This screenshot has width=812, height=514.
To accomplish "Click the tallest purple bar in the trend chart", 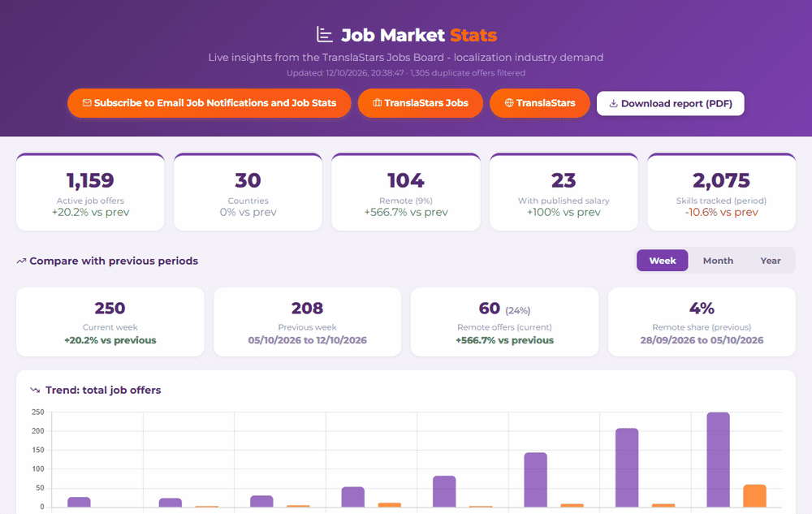I will pyautogui.click(x=719, y=460).
